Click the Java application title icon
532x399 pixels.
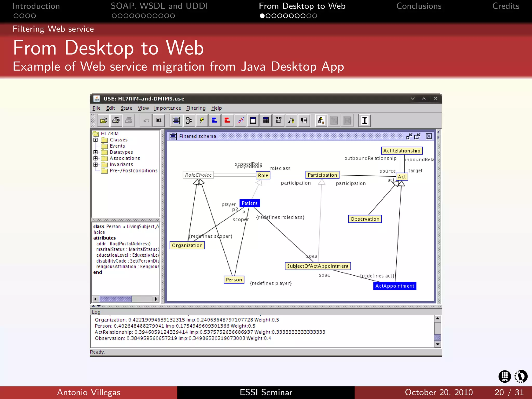97,99
